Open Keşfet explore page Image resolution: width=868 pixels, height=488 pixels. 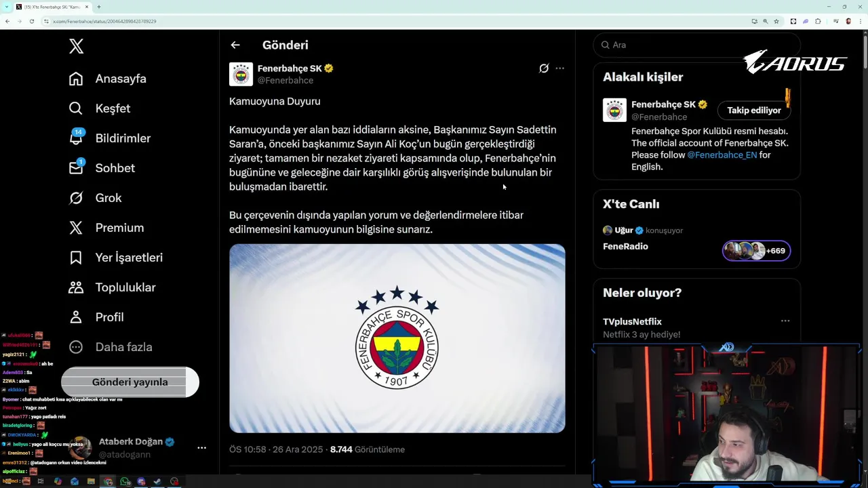point(99,108)
